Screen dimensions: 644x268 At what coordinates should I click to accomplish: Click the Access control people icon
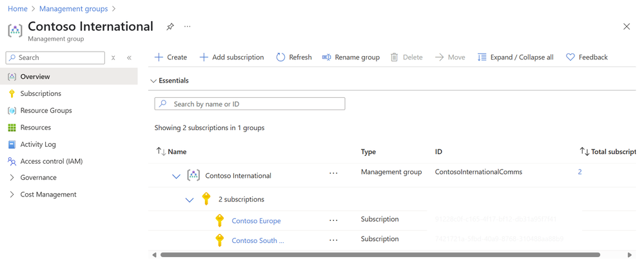12,161
